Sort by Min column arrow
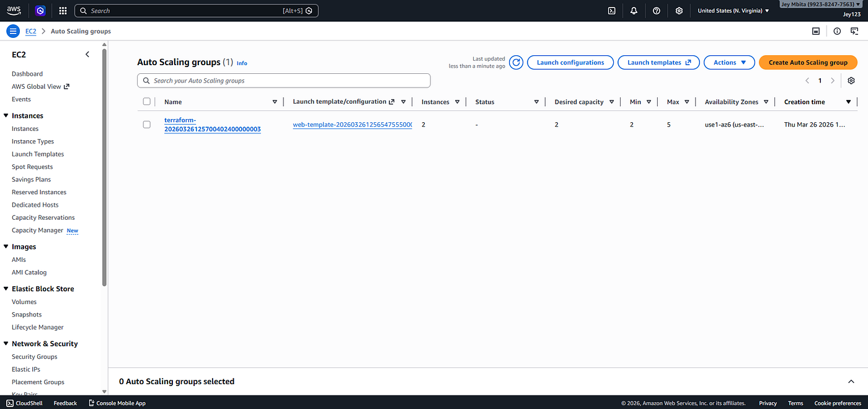This screenshot has height=409, width=868. 649,102
